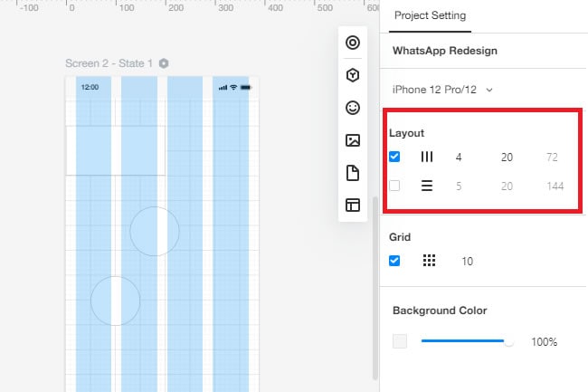The height and width of the screenshot is (392, 588).
Task: Select the lower circle on the canvas
Action: pos(116,301)
